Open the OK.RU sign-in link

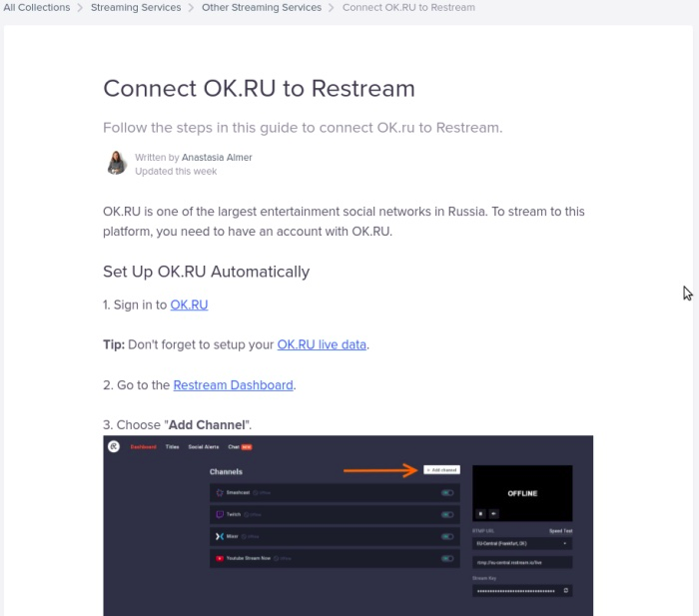pos(189,305)
